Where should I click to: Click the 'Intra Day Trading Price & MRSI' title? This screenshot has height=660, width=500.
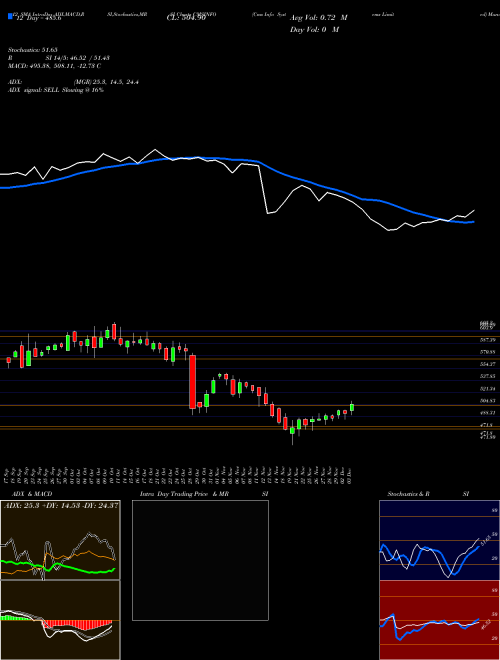204,494
